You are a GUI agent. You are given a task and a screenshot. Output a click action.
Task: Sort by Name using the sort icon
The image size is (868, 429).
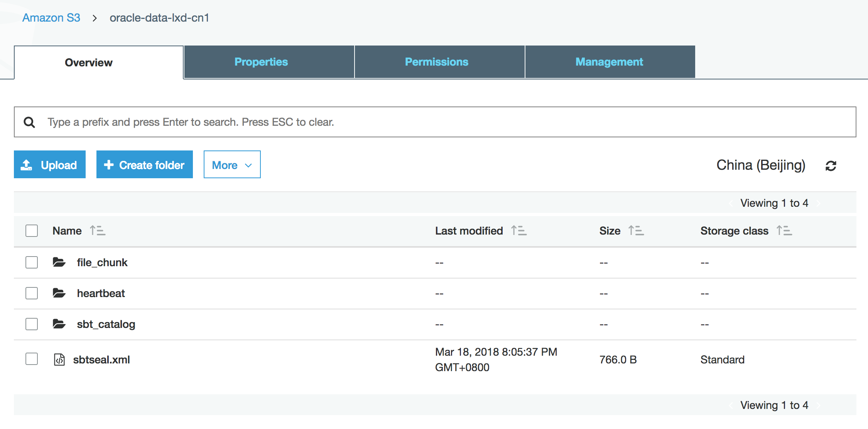(97, 231)
